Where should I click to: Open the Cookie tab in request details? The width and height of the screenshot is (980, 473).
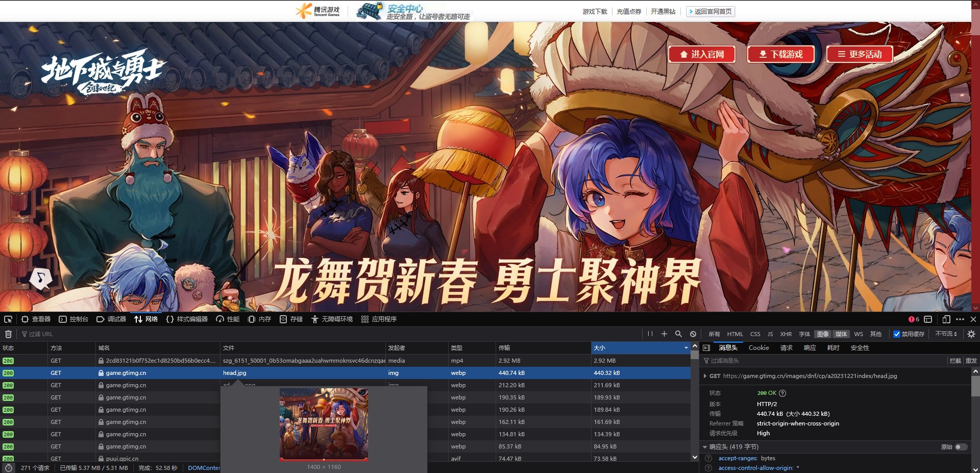click(758, 348)
